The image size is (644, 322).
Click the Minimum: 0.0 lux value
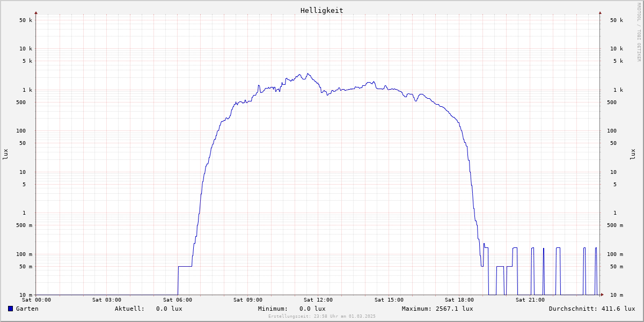click(x=292, y=309)
